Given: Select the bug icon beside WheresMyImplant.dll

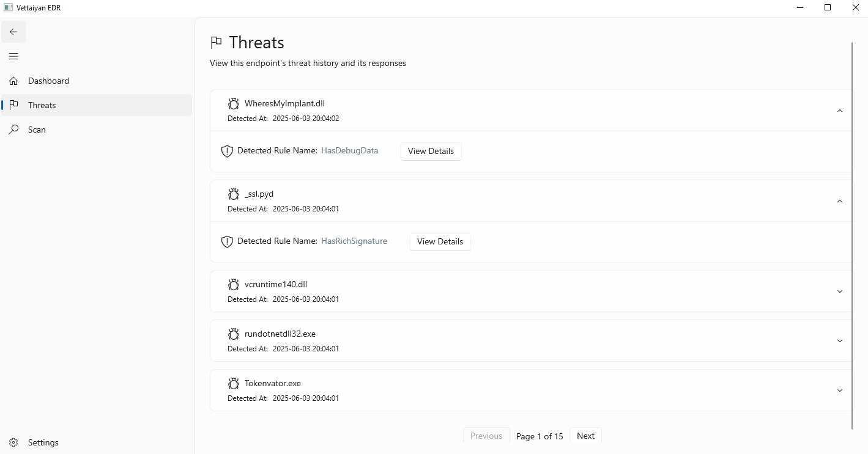Looking at the screenshot, I should [x=233, y=103].
